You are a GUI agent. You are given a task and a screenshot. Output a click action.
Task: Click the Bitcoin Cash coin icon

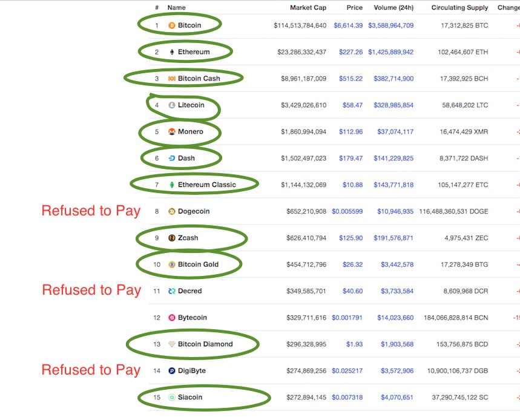click(x=172, y=78)
